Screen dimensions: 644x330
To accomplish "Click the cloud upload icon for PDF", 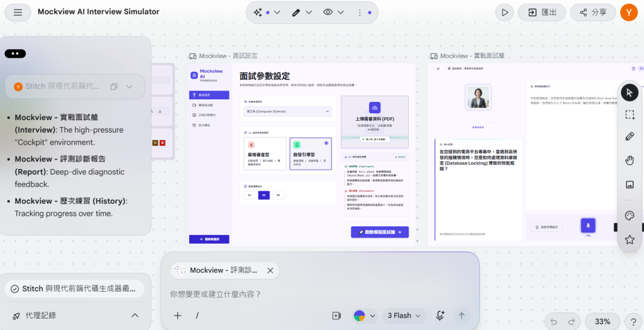I will (375, 107).
